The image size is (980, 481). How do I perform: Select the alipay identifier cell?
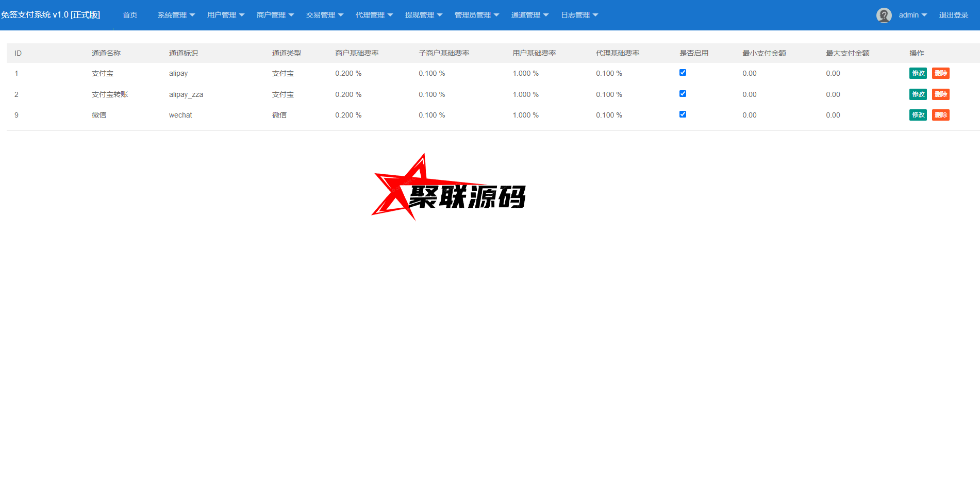tap(178, 74)
